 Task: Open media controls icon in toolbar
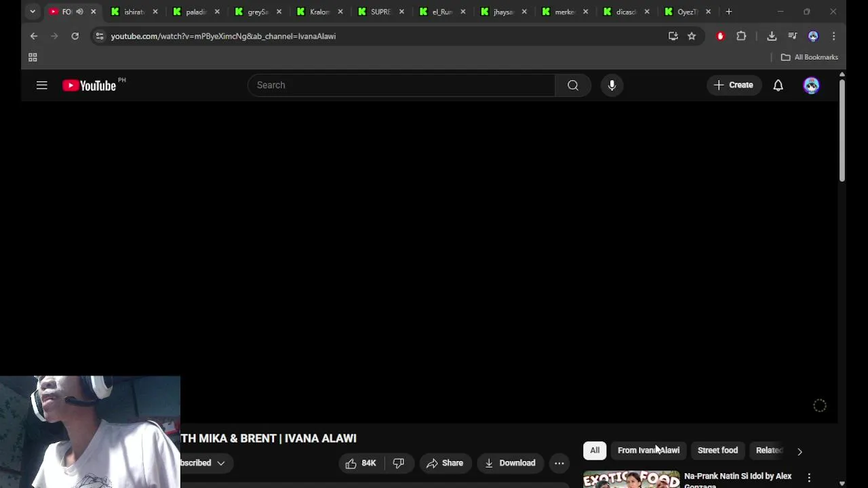792,36
